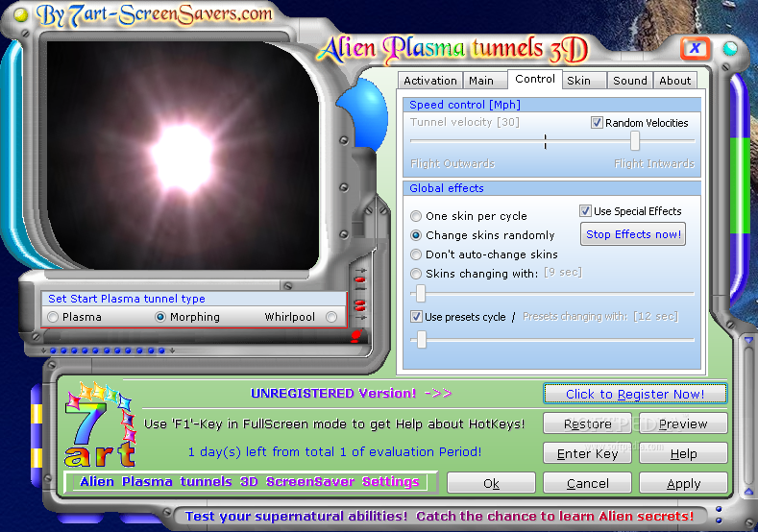This screenshot has height=532, width=758.
Task: Click the yellow ball beside By 7art-ScreenSavers.com
Action: 21,16
